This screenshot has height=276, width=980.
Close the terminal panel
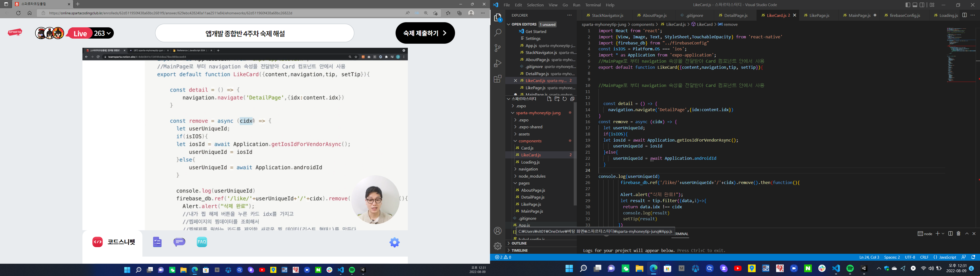pos(974,234)
